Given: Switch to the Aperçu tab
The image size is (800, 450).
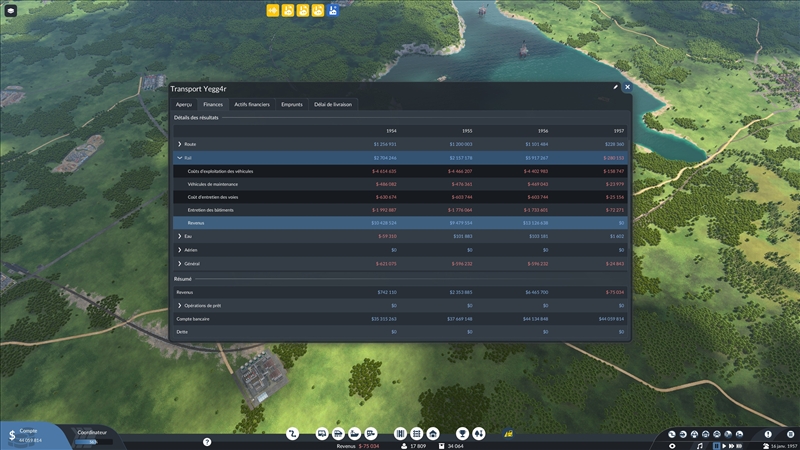Looking at the screenshot, I should tap(184, 105).
